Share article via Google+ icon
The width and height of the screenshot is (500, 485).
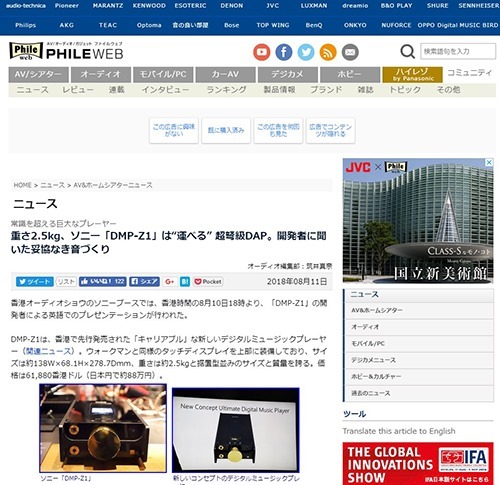coord(170,282)
